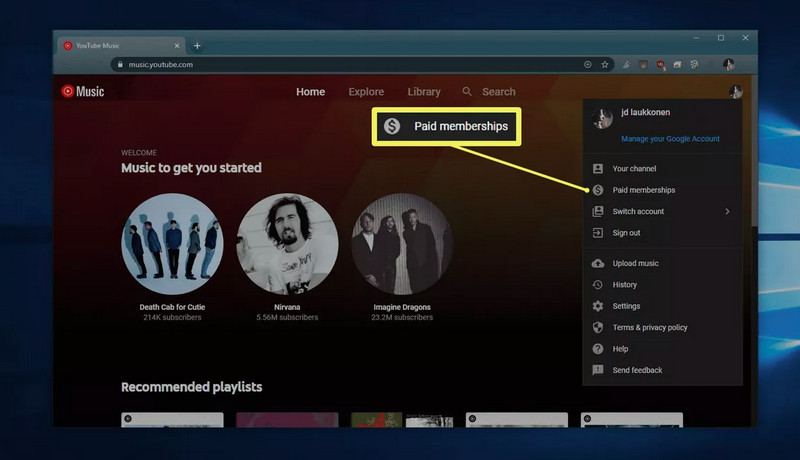This screenshot has height=460, width=800.
Task: Click the red extension icon with a badge
Action: tap(661, 64)
